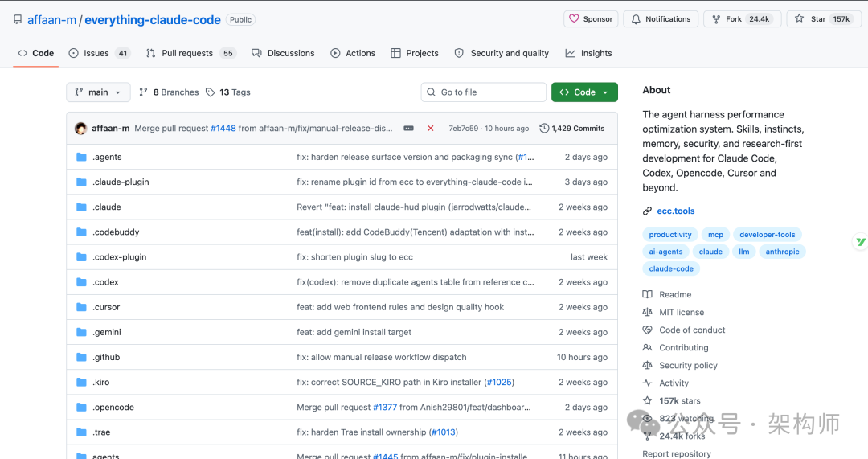Image resolution: width=868 pixels, height=459 pixels.
Task: Open the .codex folder
Action: pyautogui.click(x=105, y=282)
